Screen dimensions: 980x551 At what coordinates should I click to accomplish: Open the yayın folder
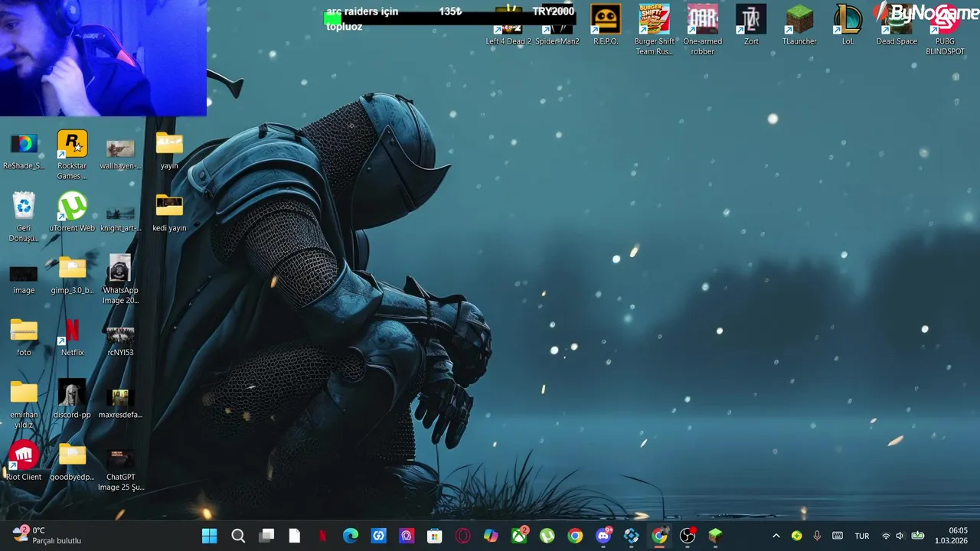point(169,151)
